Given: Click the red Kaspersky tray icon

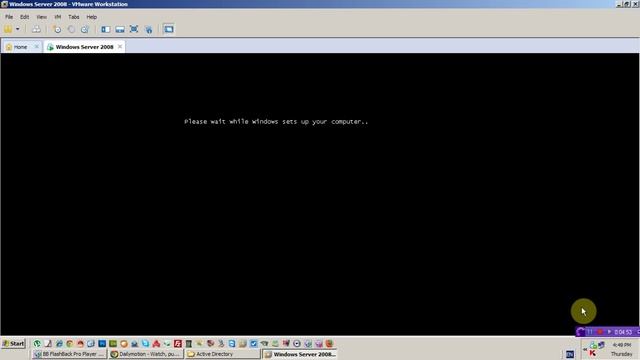Looking at the screenshot, I should click(x=592, y=353).
